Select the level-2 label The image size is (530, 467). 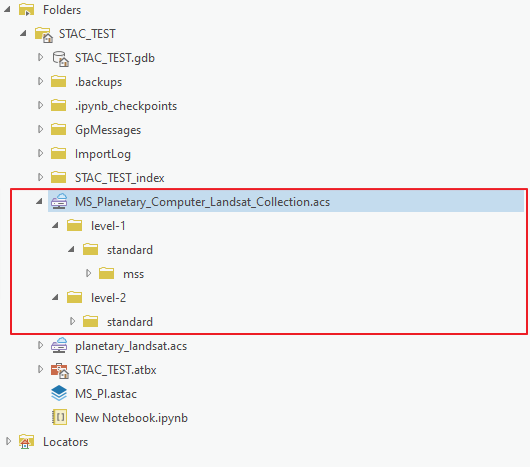click(x=108, y=298)
